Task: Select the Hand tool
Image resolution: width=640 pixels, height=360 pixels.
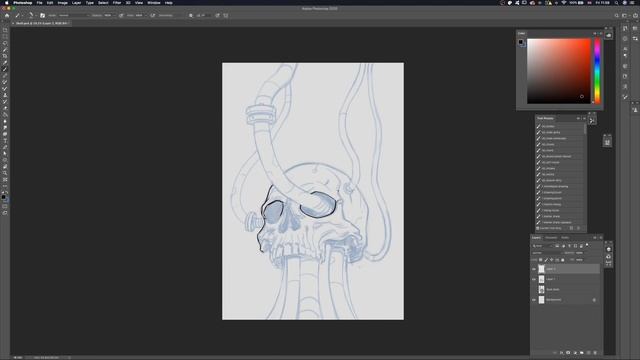Action: [5, 167]
